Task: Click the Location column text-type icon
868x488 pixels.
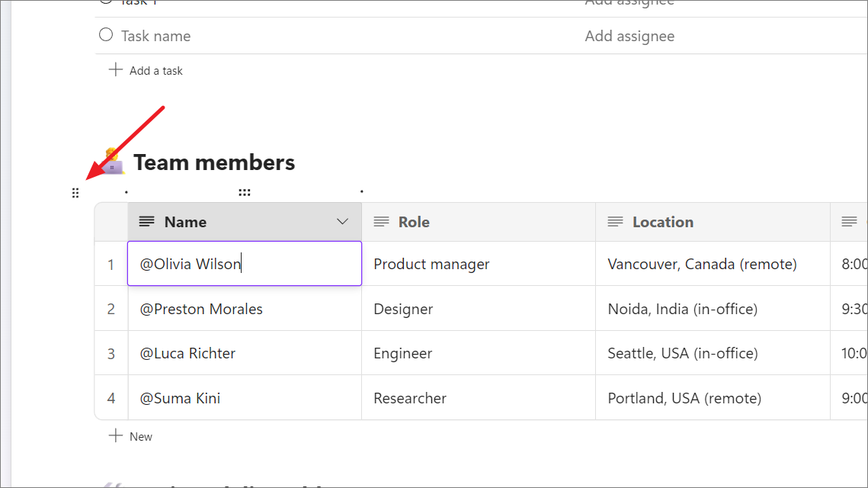Action: 615,222
